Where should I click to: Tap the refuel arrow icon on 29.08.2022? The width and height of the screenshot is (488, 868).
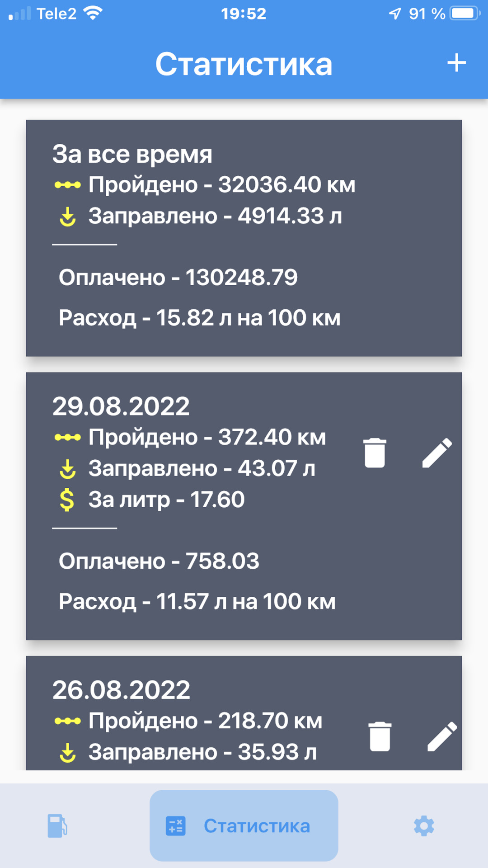click(67, 469)
